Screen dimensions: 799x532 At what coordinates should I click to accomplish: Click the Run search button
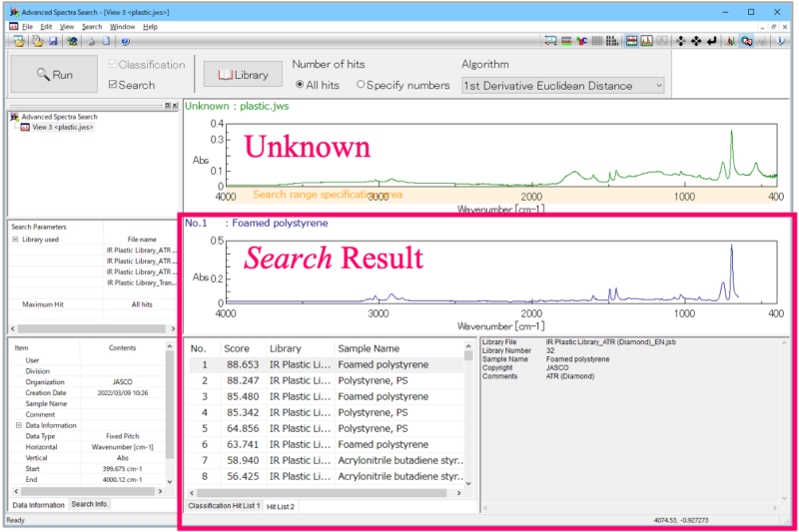55,74
